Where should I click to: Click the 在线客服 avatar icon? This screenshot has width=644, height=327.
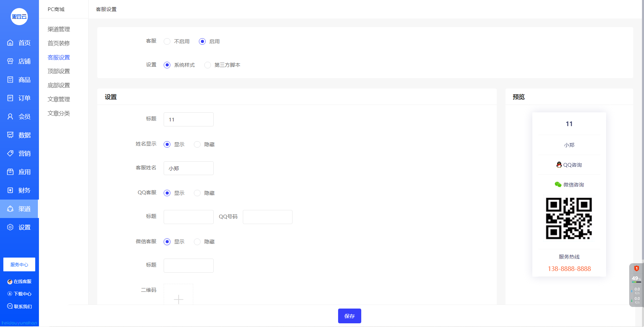pyautogui.click(x=10, y=282)
